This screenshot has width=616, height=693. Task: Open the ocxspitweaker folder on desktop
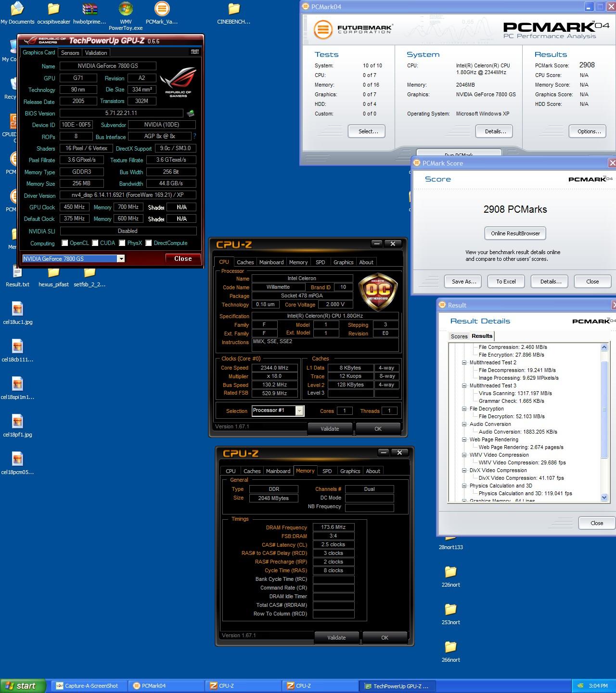click(54, 13)
